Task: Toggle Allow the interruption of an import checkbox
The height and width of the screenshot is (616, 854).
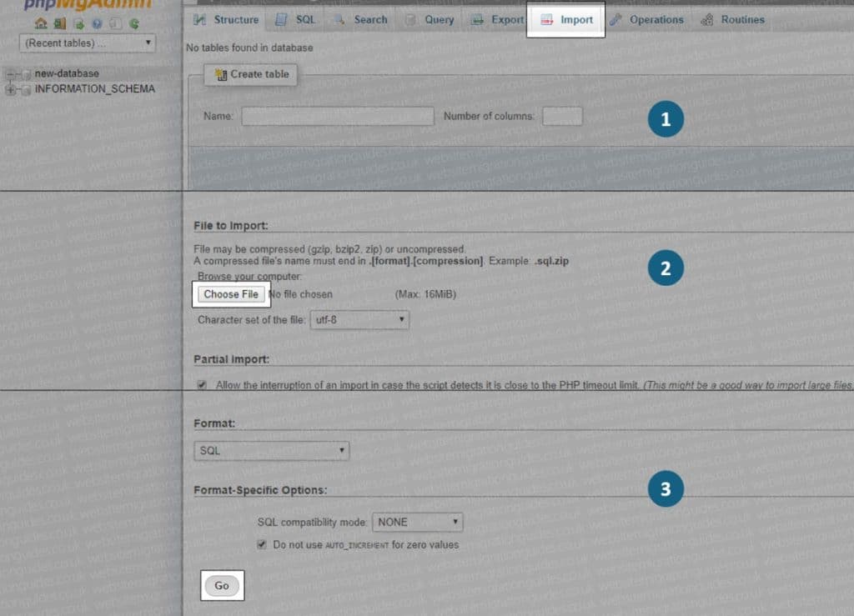Action: 202,385
